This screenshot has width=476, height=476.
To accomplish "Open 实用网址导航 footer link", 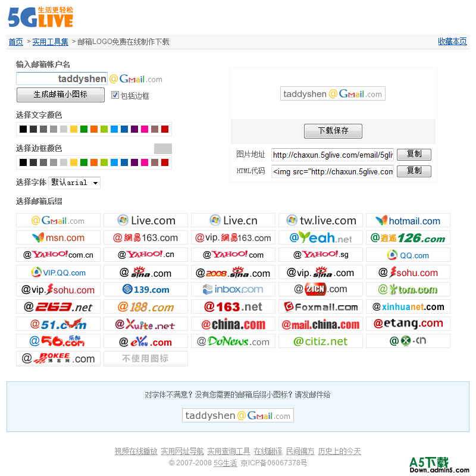I will (182, 452).
